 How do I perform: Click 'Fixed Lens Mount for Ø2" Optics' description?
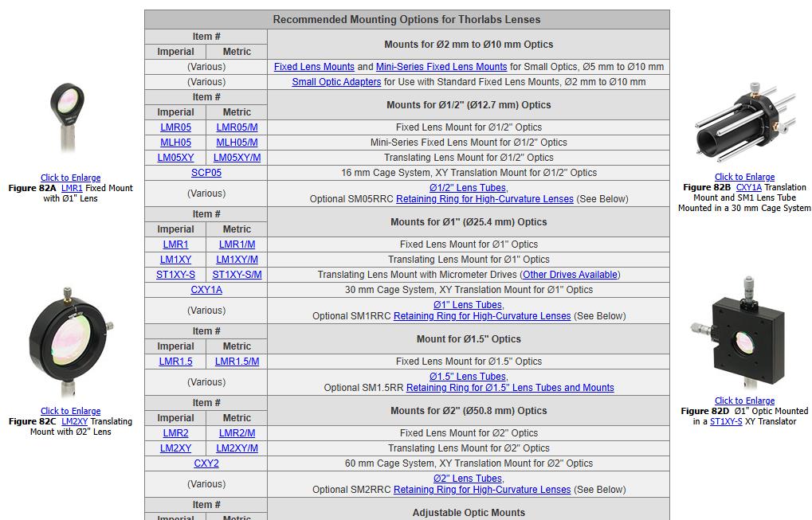pos(469,433)
